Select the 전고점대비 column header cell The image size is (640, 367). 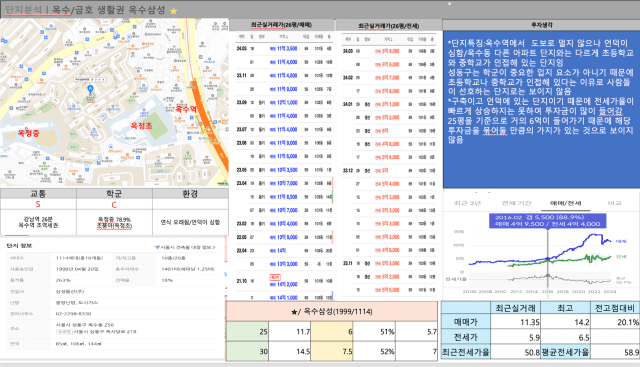pos(615,308)
